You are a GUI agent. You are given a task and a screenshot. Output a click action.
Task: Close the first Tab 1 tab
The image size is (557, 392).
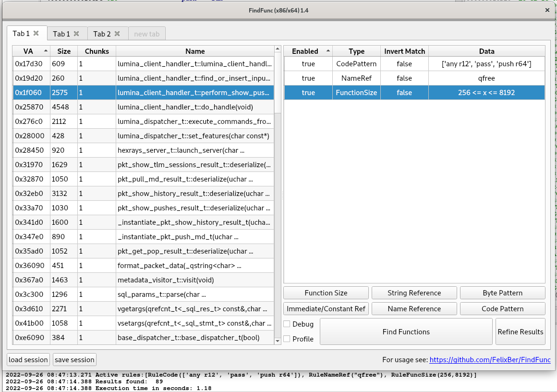tap(36, 34)
